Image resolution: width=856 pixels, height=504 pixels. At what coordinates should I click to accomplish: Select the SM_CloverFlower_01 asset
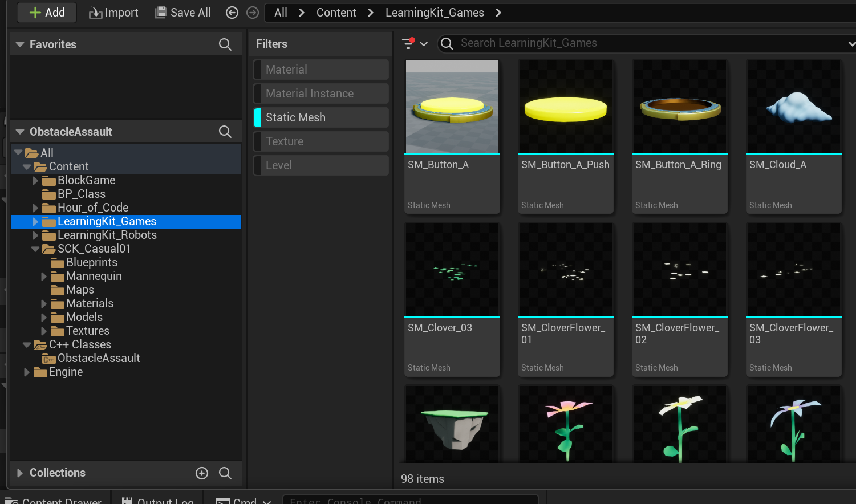click(566, 299)
